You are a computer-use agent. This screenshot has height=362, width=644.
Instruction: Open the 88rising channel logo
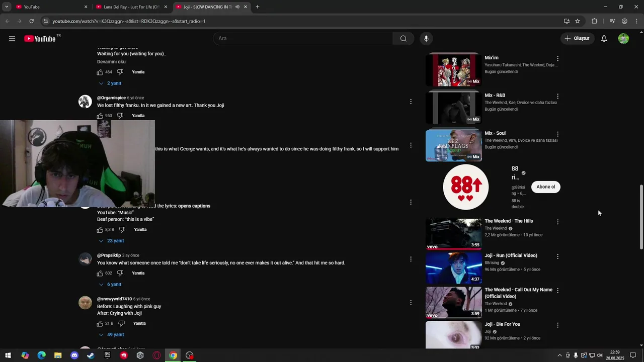(x=466, y=187)
